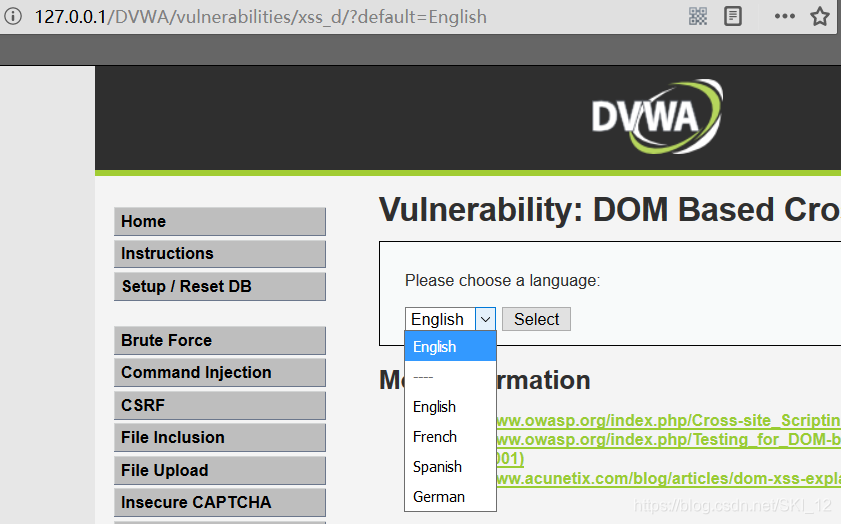Click the URL address field
Screen dimensions: 841x524
pyautogui.click(x=260, y=17)
